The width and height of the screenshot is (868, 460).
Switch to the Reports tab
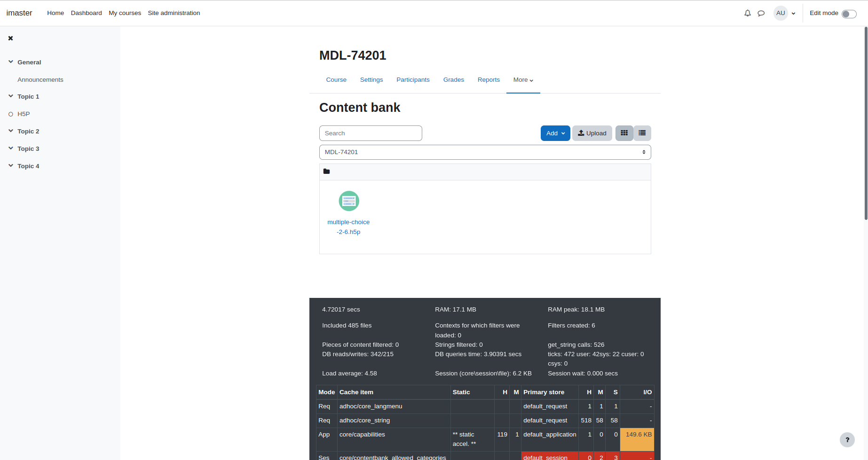point(489,80)
